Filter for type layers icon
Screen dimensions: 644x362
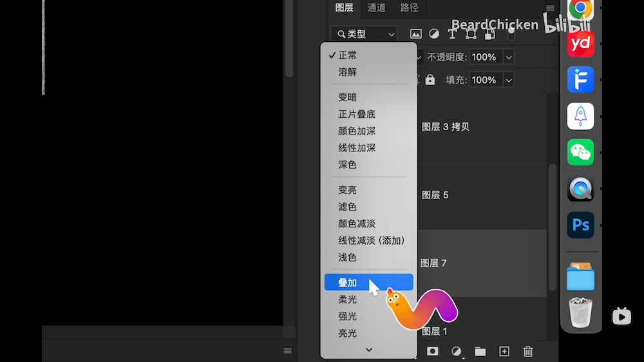pos(452,34)
